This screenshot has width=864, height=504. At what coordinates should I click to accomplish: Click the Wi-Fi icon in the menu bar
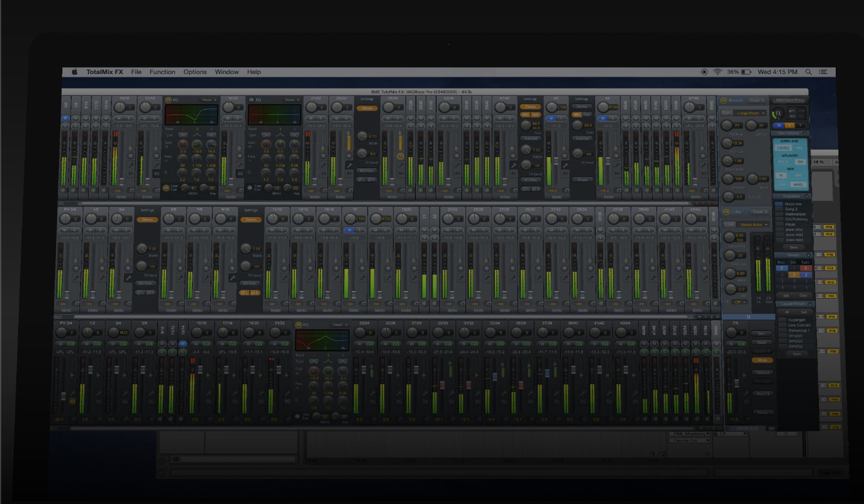[x=717, y=72]
